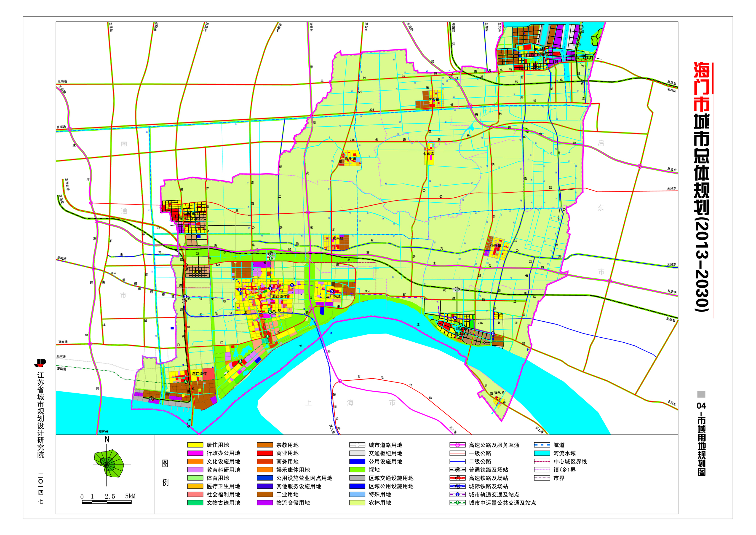Click the 高速铁路及场站 legend symbol
The width and height of the screenshot is (756, 535).
coord(457,478)
